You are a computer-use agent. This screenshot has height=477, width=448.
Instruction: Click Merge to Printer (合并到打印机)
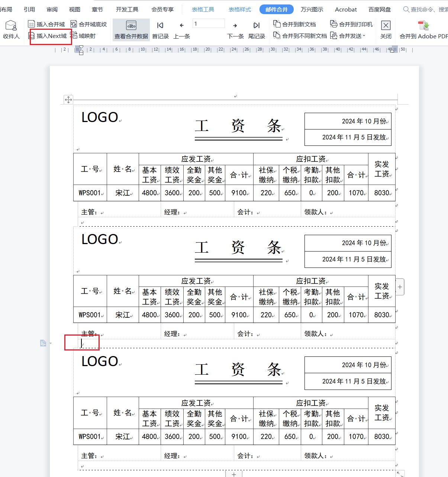click(x=351, y=24)
